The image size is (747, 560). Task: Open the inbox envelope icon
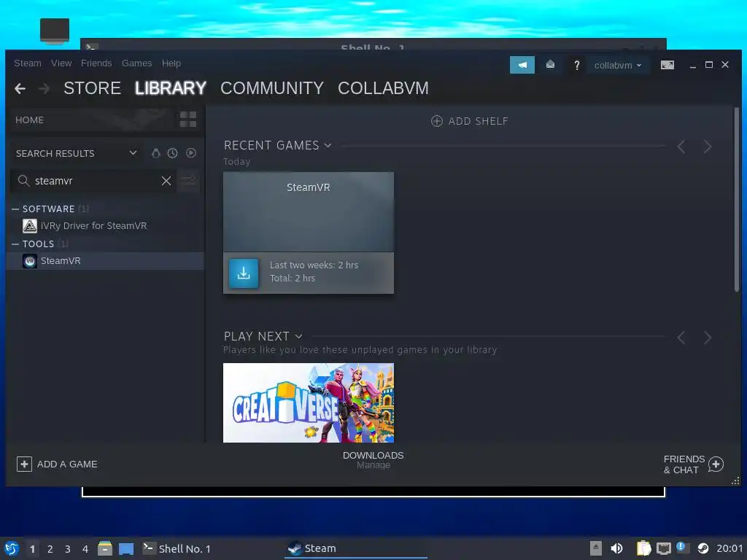550,65
